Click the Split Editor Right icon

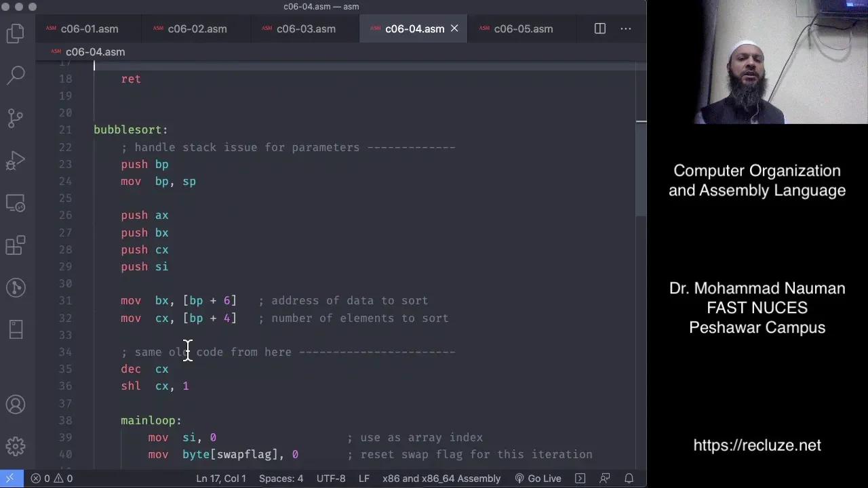click(x=600, y=28)
